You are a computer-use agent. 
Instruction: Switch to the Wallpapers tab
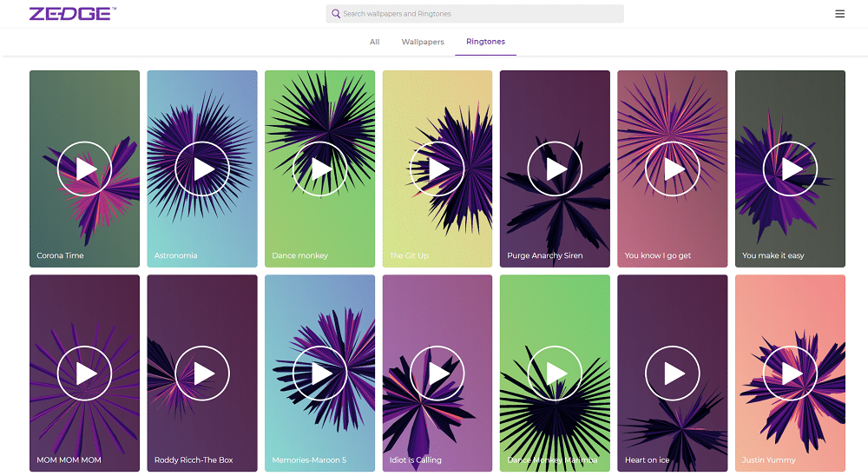coord(423,42)
